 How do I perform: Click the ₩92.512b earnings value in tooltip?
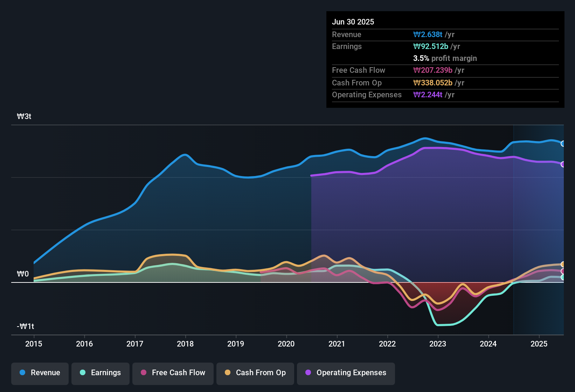pyautogui.click(x=431, y=46)
